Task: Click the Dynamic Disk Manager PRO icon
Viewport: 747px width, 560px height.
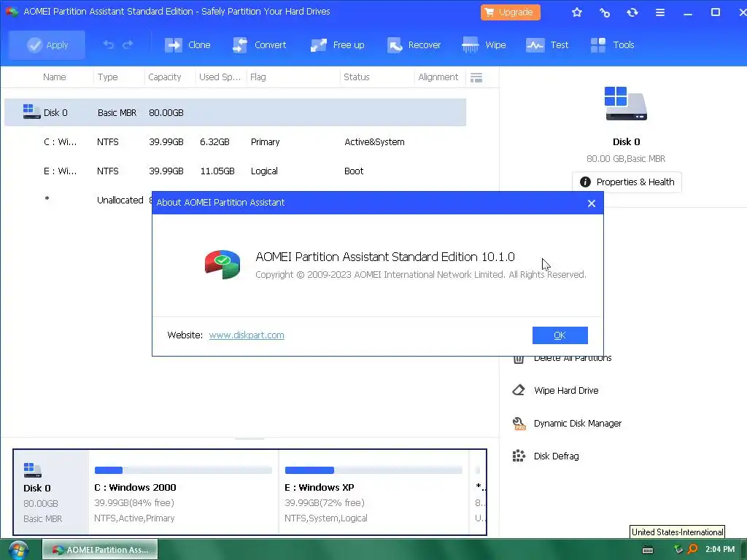Action: coord(519,424)
